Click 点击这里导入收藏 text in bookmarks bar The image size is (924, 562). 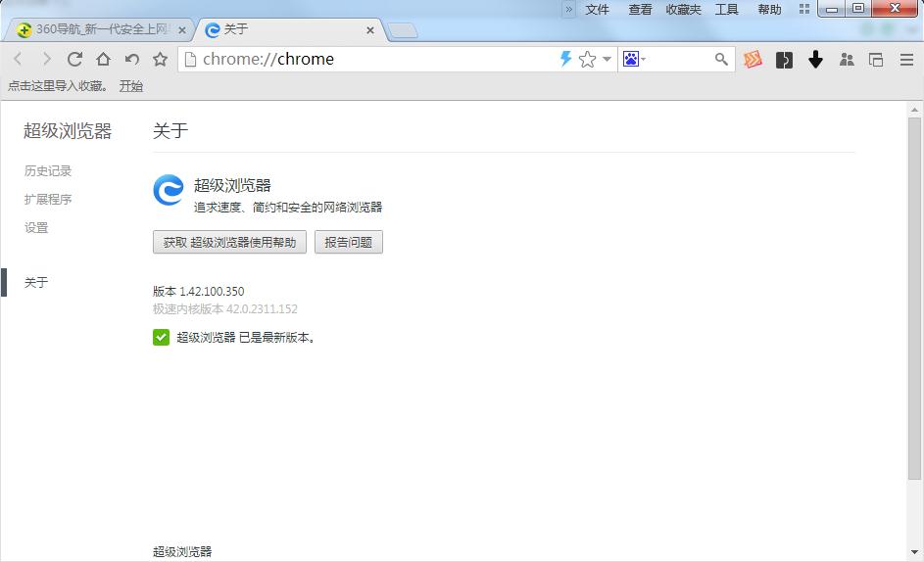coord(57,86)
